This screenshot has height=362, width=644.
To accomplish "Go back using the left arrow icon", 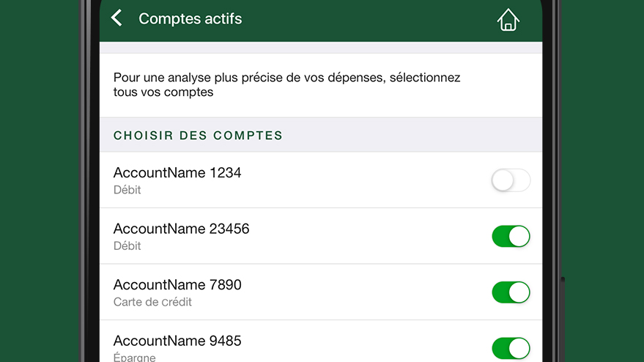I will 116,18.
